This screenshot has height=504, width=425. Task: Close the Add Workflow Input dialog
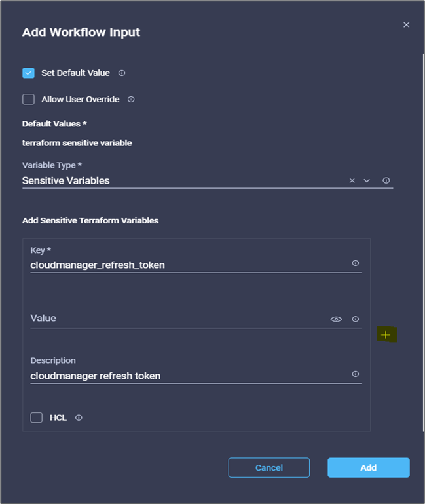[406, 25]
